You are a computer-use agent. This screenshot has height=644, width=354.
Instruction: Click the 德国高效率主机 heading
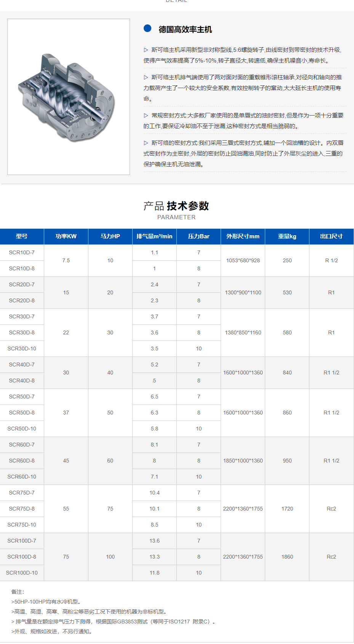tap(185, 29)
